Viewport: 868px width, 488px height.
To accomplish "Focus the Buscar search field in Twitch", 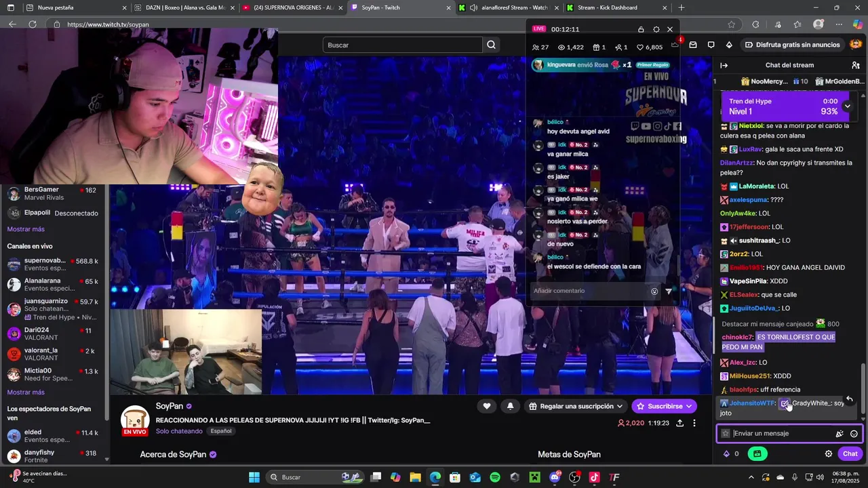I will [x=403, y=45].
